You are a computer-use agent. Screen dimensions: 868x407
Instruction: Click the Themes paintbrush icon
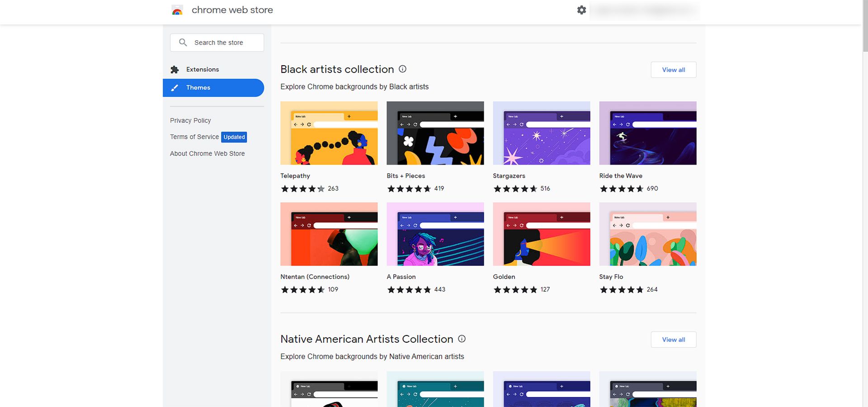175,88
